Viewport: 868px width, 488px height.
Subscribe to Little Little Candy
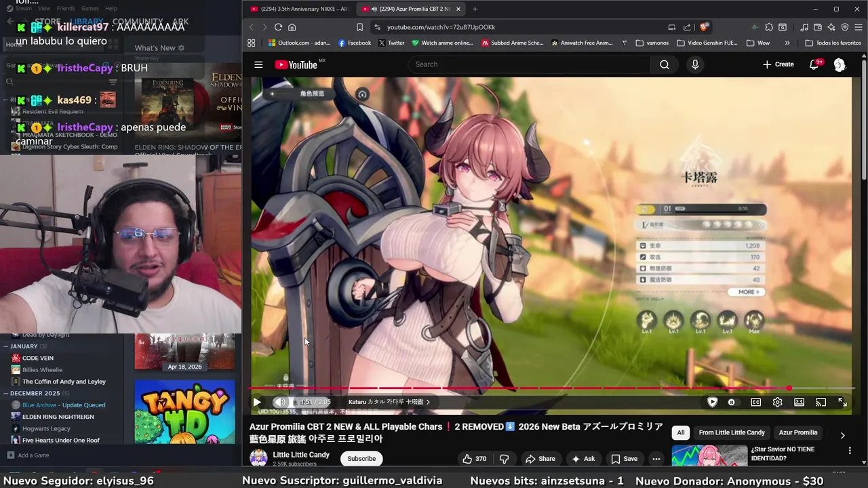pyautogui.click(x=361, y=459)
